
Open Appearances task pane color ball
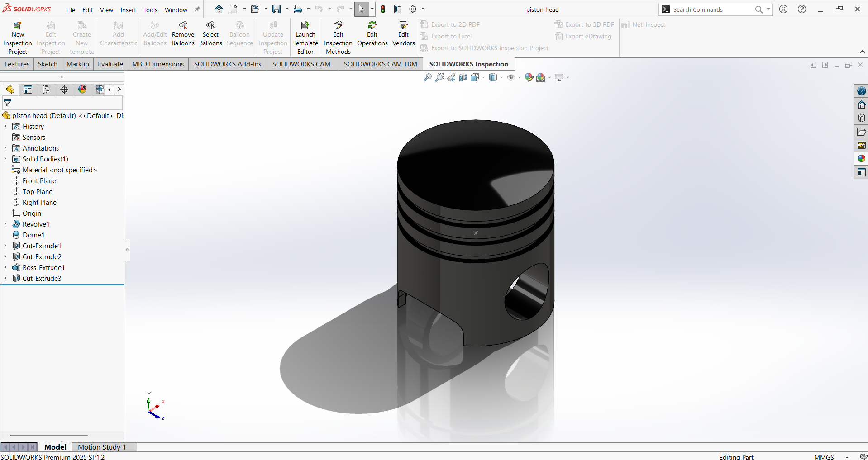[861, 159]
